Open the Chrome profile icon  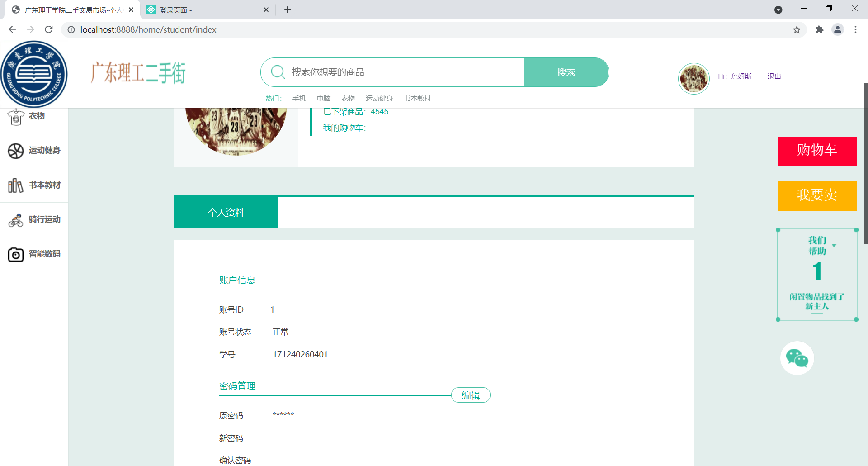click(838, 29)
